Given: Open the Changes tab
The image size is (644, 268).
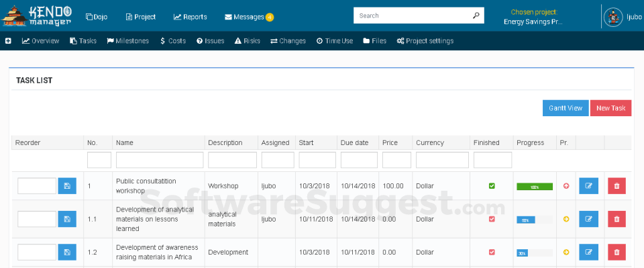Looking at the screenshot, I should [x=288, y=41].
